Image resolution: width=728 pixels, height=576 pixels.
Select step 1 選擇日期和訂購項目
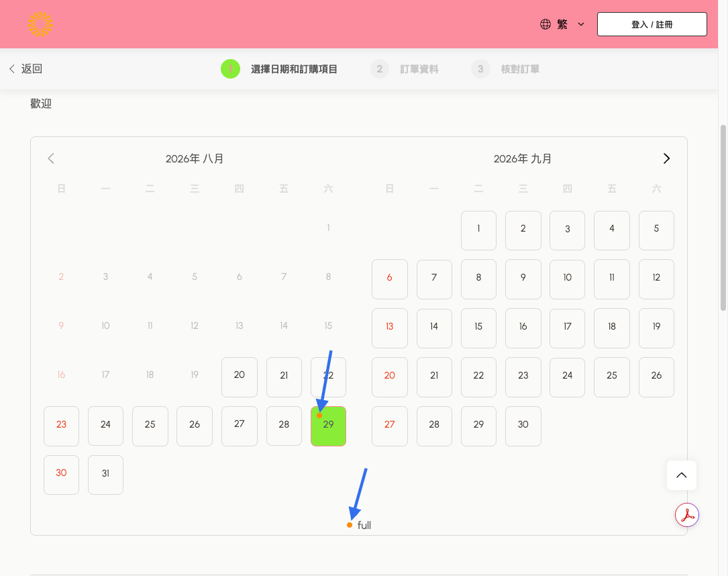coord(279,69)
